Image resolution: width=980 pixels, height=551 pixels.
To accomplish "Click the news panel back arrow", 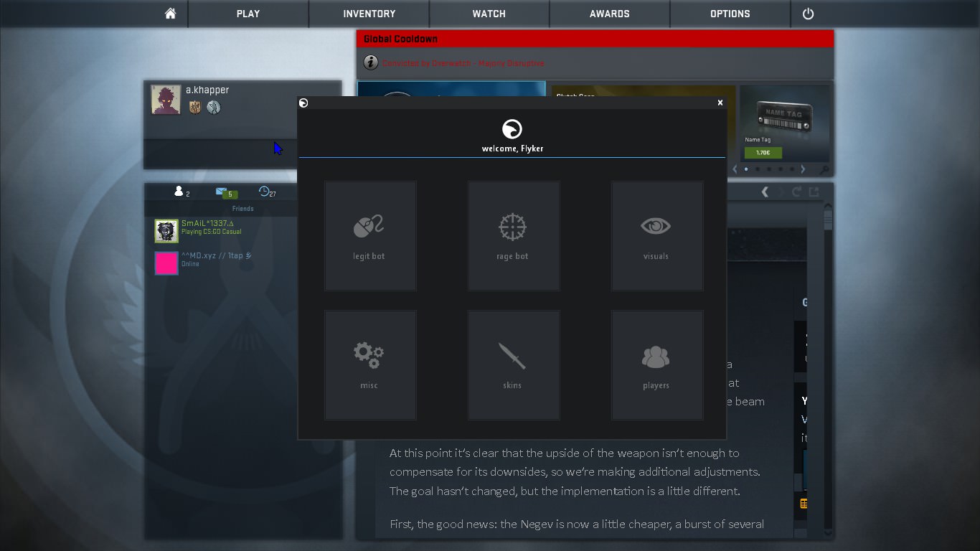I will point(765,192).
